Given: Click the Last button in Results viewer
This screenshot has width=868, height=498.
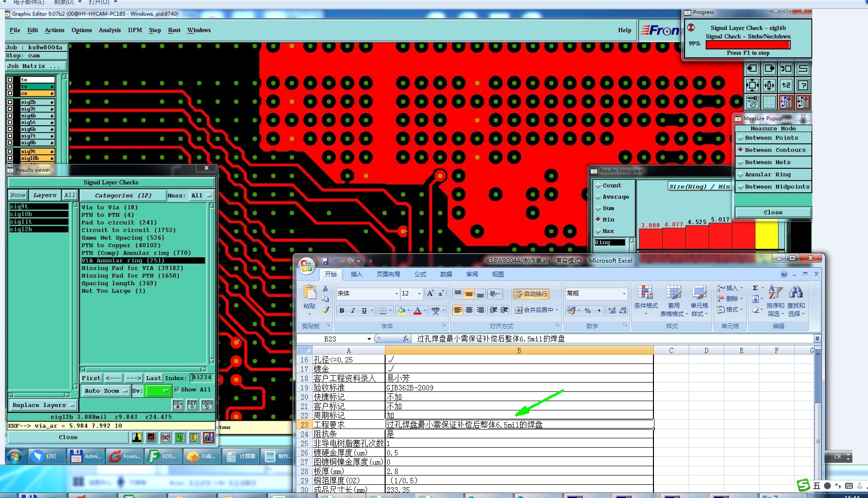Looking at the screenshot, I should tap(153, 378).
